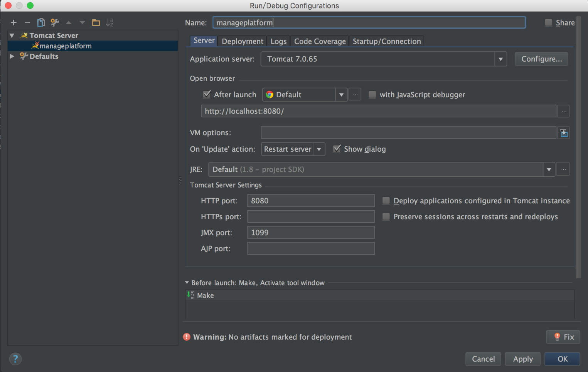The image size is (588, 372).
Task: Open the Restart server update action dropdown
Action: pos(319,149)
